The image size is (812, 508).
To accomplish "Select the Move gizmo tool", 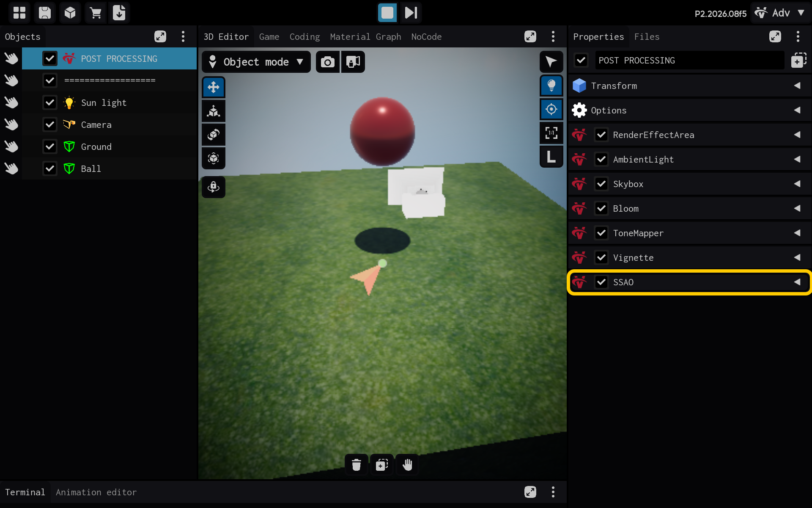I will 214,87.
